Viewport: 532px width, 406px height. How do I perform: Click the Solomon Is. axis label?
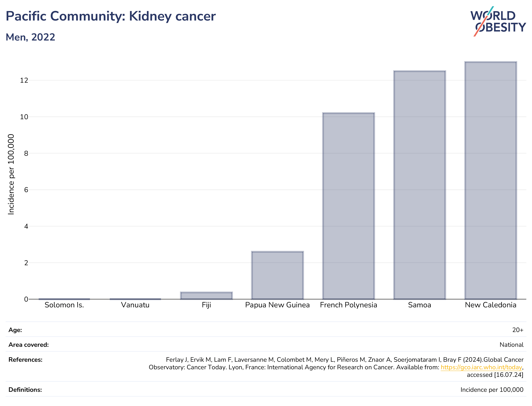coord(64,305)
